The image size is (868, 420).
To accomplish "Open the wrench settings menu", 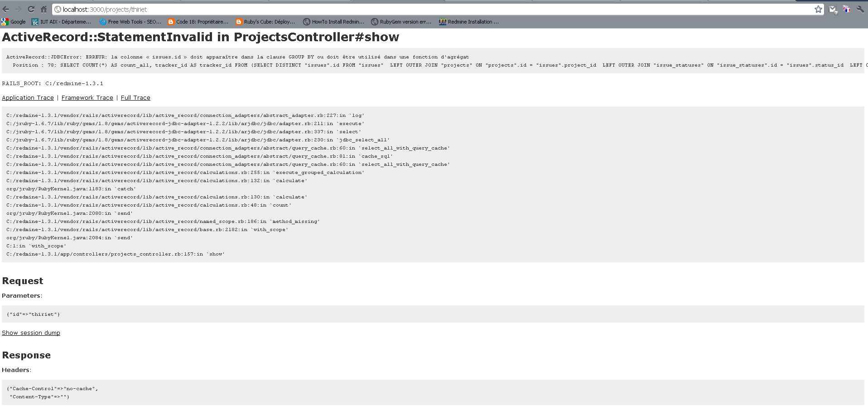I will pyautogui.click(x=860, y=9).
